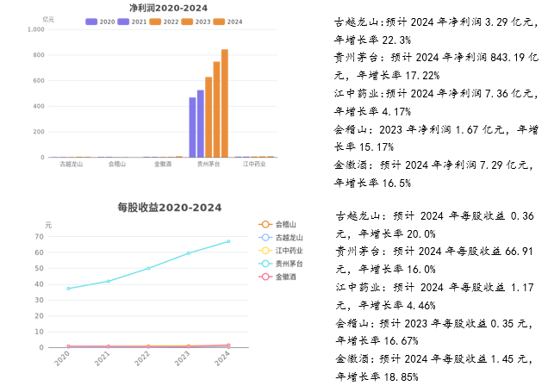Click the 2022 x-axis label on the EPS chart
This screenshot has width=548, height=392.
point(142,358)
